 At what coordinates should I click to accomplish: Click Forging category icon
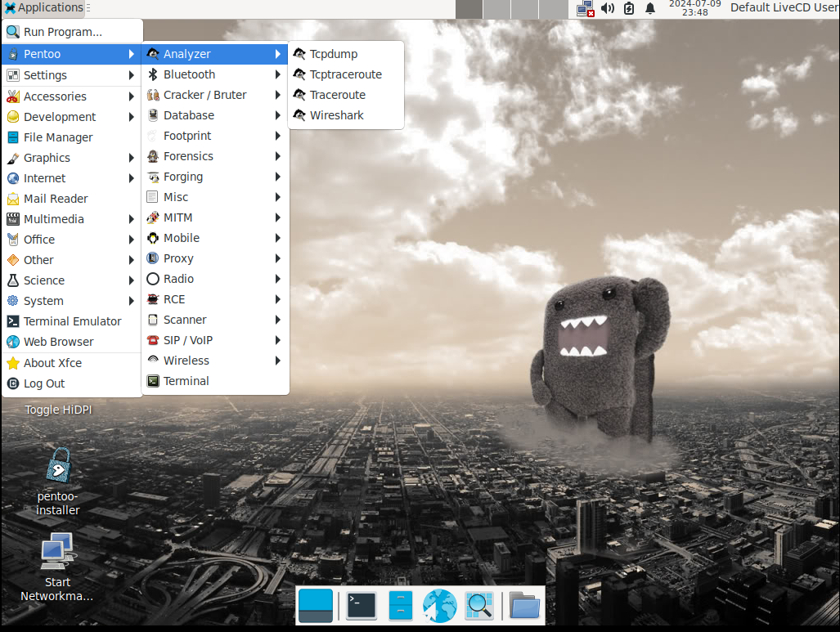(153, 177)
